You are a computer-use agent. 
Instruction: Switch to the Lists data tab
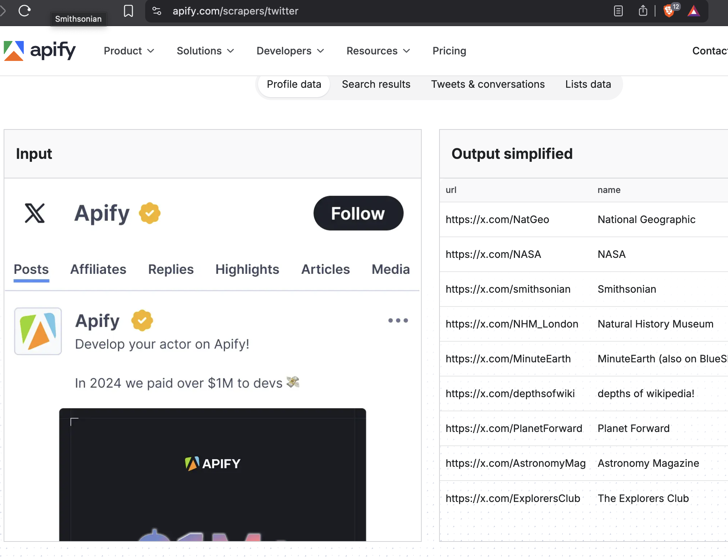pos(588,84)
